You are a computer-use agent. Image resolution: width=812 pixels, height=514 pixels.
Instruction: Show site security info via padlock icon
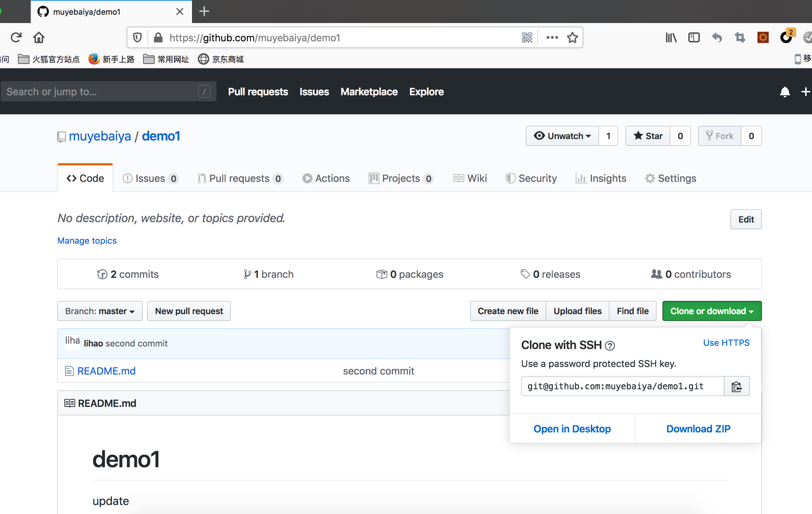point(158,37)
